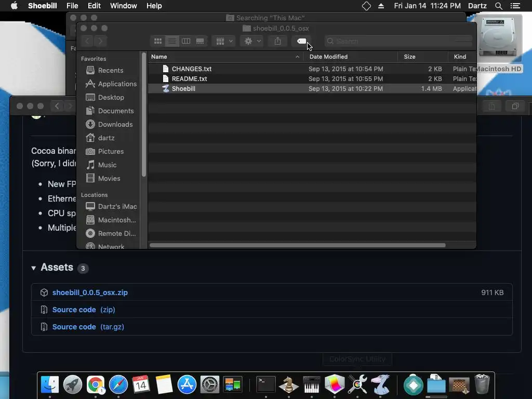Click the sidebar vertical scrollbar
This screenshot has height=399, width=532.
click(144, 115)
